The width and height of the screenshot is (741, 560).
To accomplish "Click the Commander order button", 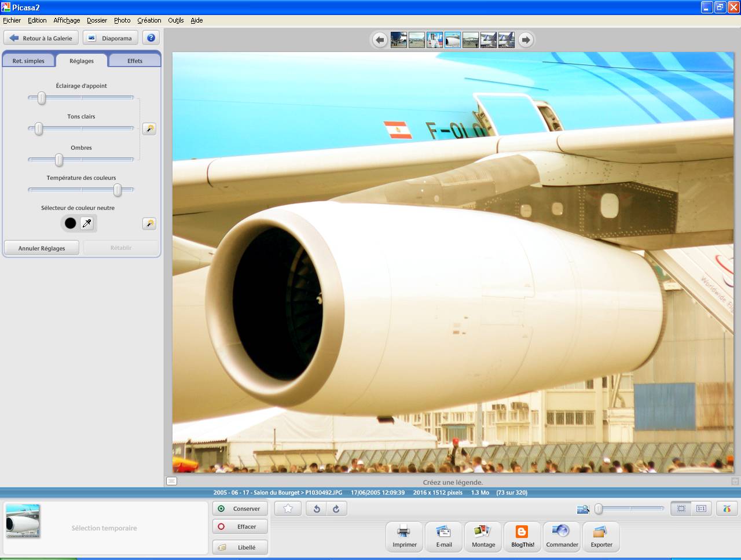I will click(x=562, y=536).
